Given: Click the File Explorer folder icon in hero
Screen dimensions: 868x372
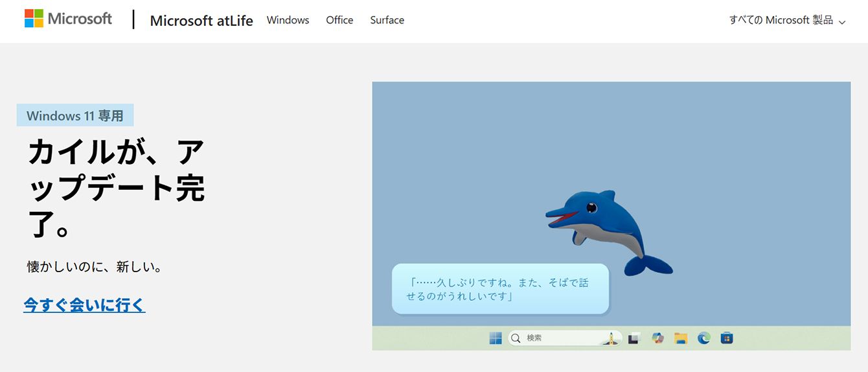Looking at the screenshot, I should pyautogui.click(x=680, y=338).
